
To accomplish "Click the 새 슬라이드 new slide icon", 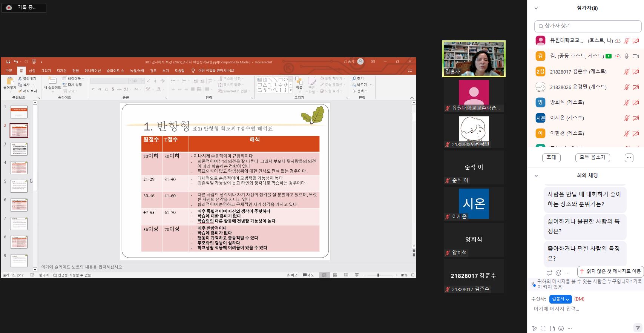I will click(52, 81).
